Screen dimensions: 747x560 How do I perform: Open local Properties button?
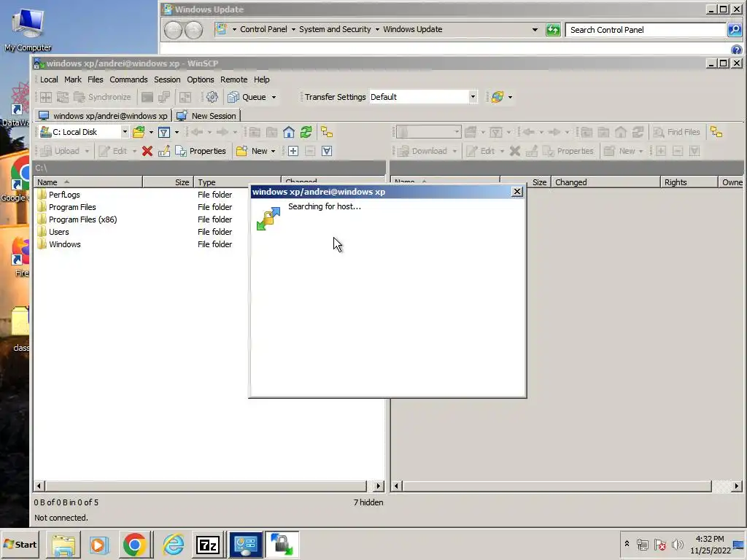201,151
